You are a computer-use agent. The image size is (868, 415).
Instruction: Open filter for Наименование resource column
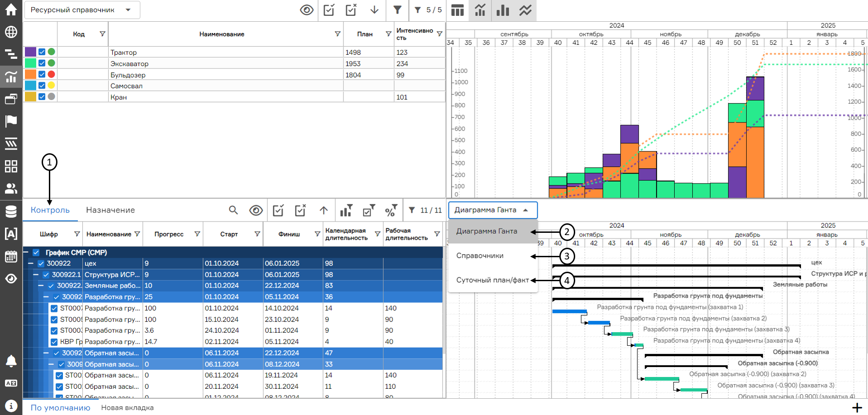(x=338, y=34)
